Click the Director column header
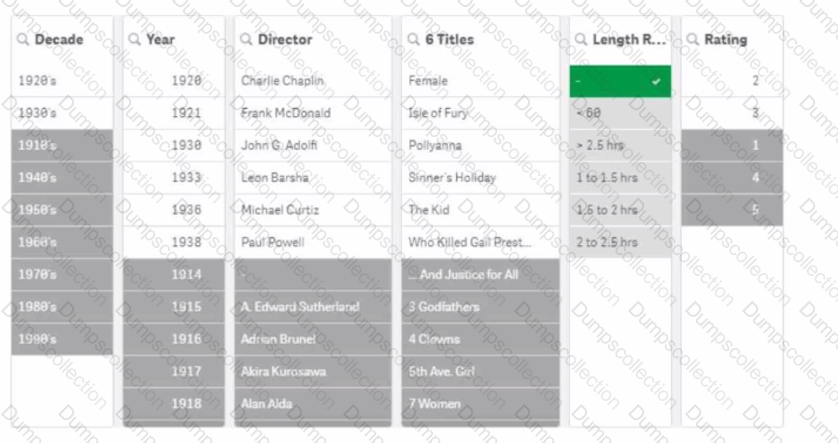 point(285,40)
